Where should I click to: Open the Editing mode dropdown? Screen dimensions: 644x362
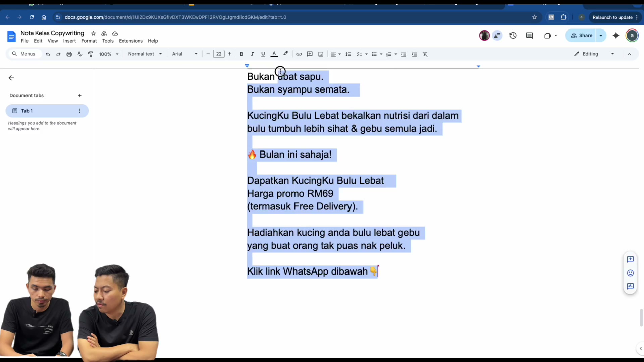(x=594, y=54)
